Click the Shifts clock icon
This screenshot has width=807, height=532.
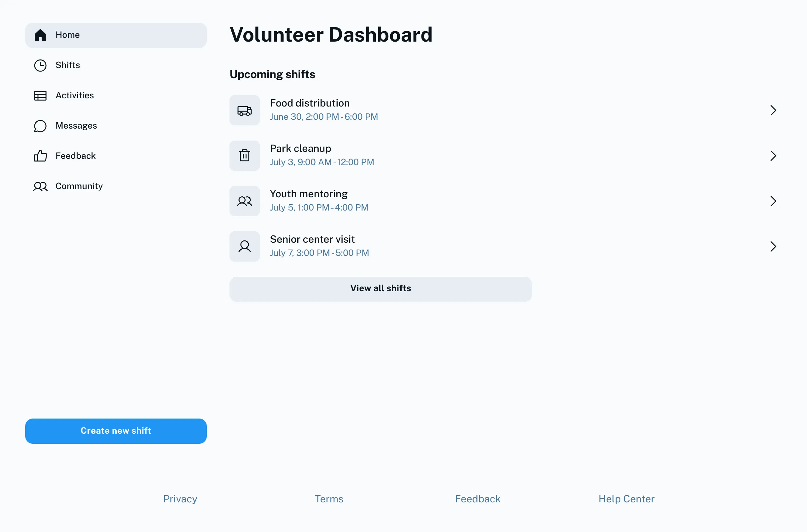tap(40, 66)
